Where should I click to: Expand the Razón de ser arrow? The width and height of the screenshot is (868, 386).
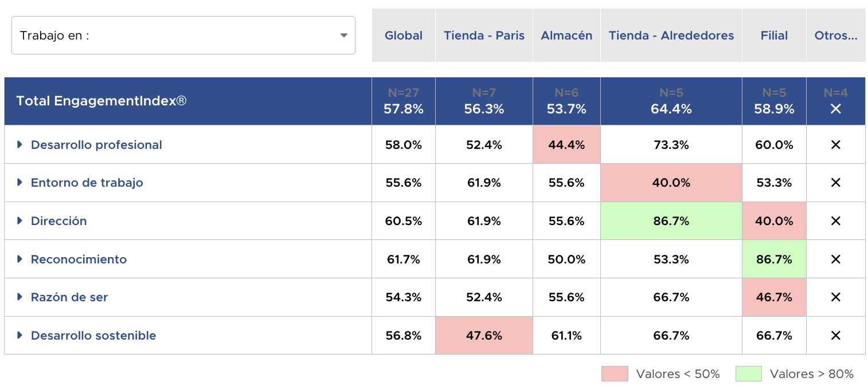pos(19,297)
